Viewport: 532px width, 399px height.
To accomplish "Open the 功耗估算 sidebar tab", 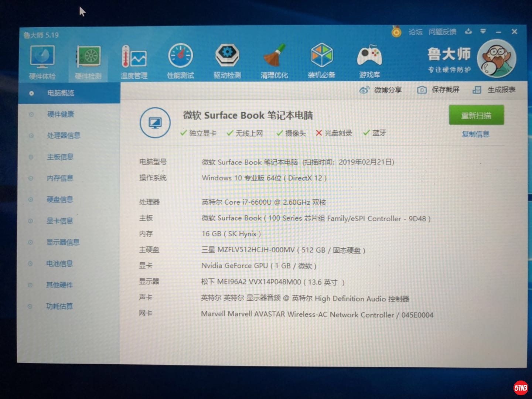I will (x=69, y=306).
